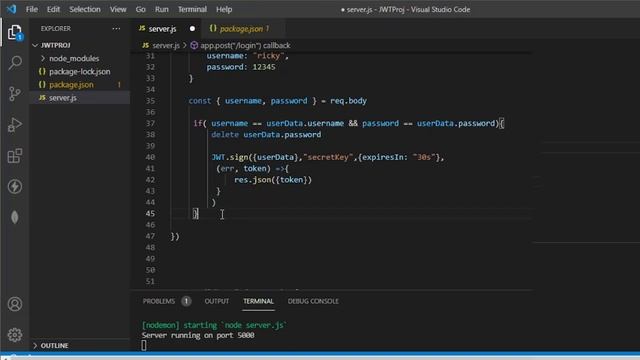Open the Extensions view icon
640x360 pixels.
pos(15,156)
